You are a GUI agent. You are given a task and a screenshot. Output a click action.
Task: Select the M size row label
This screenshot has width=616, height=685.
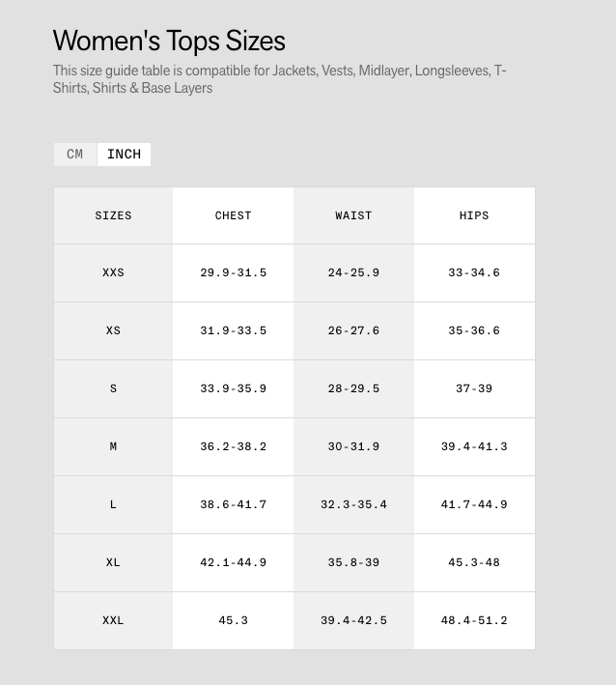113,446
